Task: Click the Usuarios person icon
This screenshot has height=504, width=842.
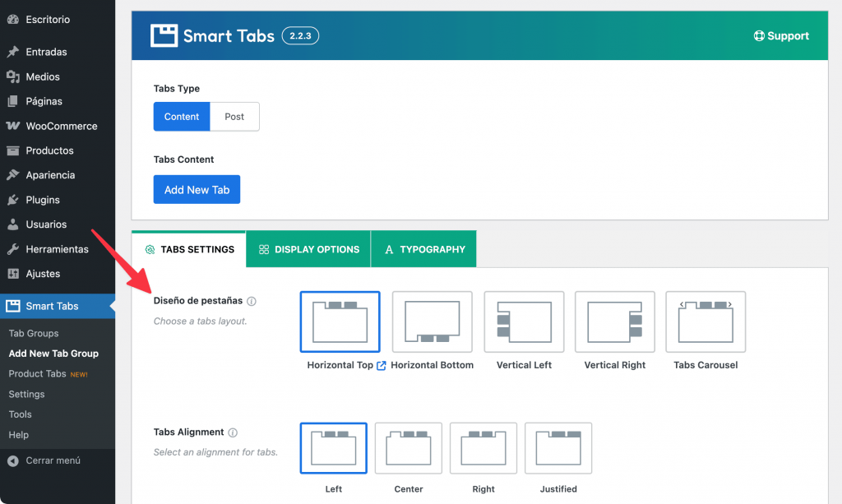Action: [13, 224]
